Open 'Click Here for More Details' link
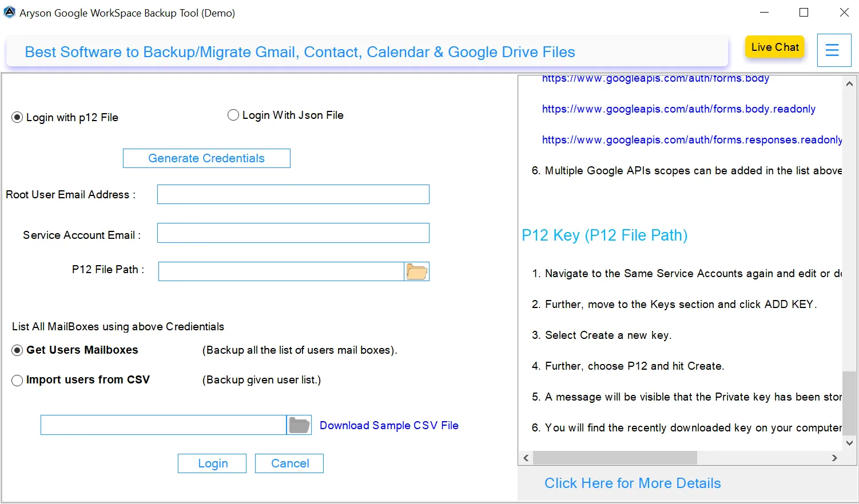Screen dimensions: 859x504 (x=633, y=483)
